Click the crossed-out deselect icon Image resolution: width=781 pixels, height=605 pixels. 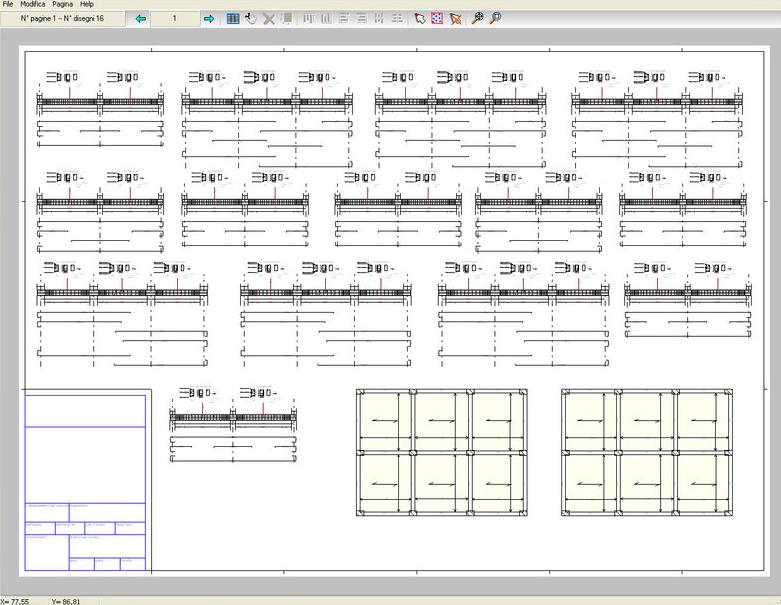[456, 18]
